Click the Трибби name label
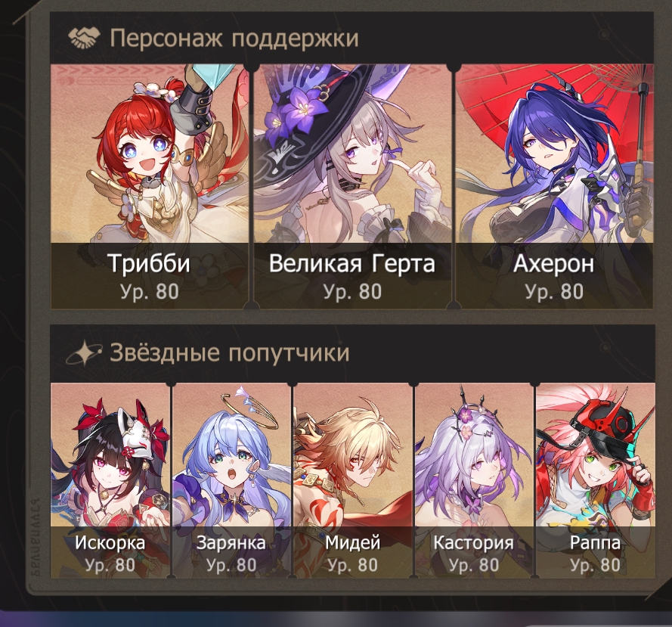Screen dimensions: 672x627 (x=149, y=263)
